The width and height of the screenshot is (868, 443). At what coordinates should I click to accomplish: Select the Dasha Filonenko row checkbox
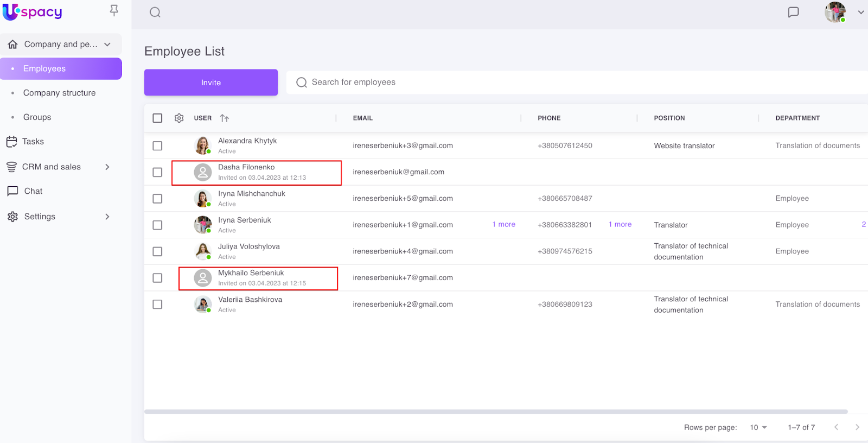tap(157, 172)
